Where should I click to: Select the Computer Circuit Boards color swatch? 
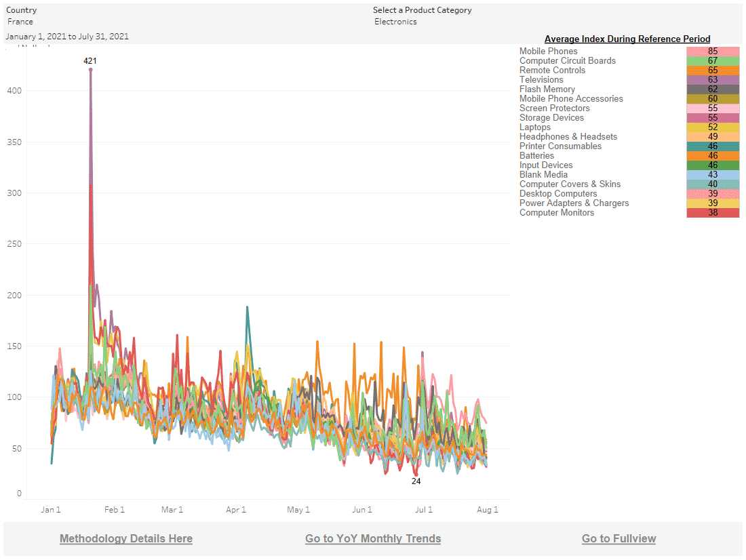pos(713,61)
